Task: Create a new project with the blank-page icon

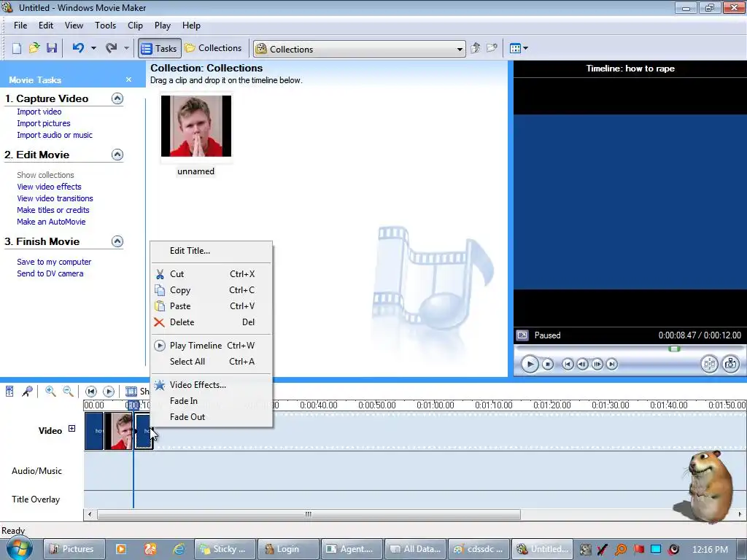Action: (16, 48)
